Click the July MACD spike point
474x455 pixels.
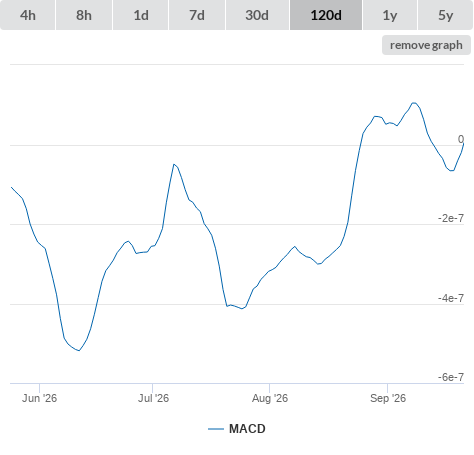coord(174,164)
